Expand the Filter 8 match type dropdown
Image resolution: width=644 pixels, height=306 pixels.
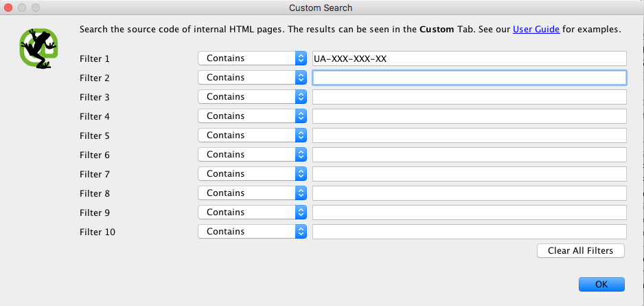(252, 193)
